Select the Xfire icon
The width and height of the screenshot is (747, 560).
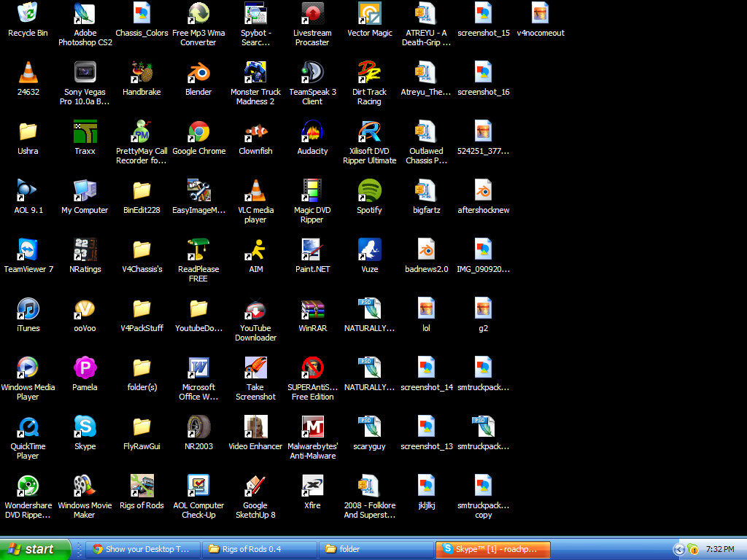pos(312,486)
